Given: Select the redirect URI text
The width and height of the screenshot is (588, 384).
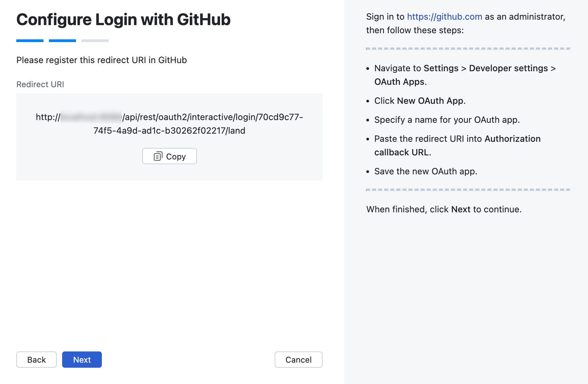Looking at the screenshot, I should [x=169, y=124].
